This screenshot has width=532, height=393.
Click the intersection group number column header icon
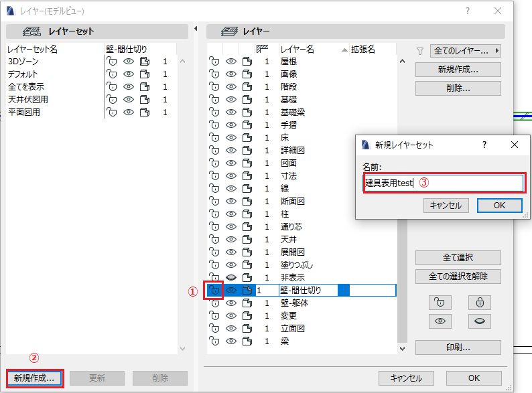[x=262, y=49]
